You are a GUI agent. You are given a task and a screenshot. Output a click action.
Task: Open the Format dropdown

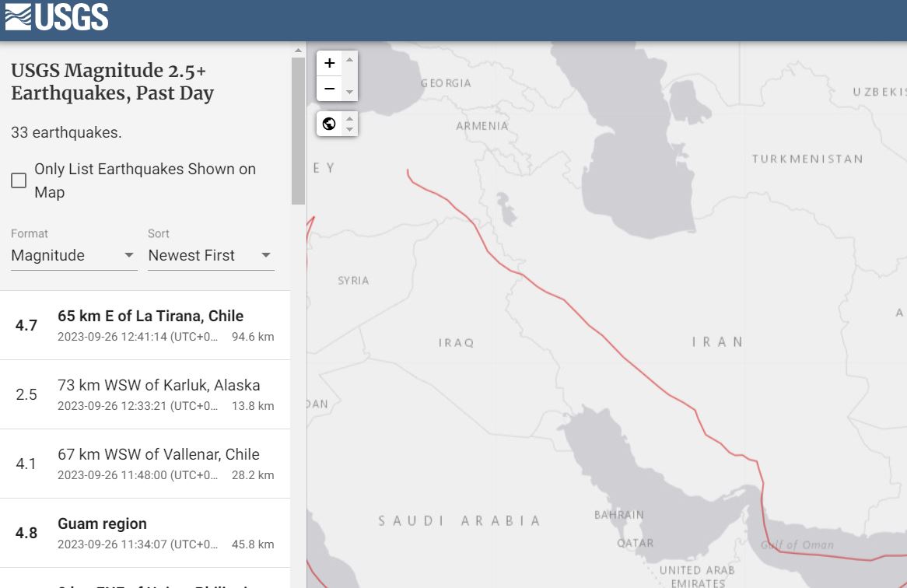[x=74, y=255]
